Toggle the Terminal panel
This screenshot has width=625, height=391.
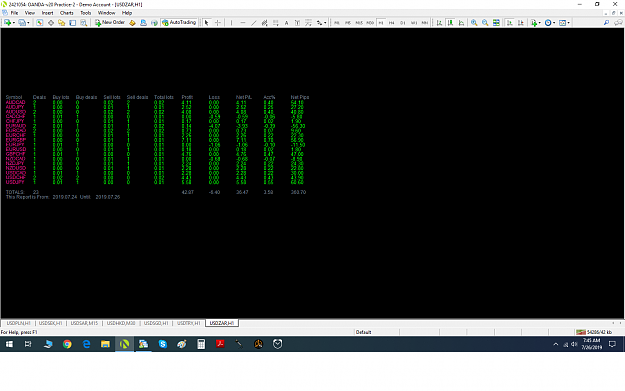pos(73,23)
